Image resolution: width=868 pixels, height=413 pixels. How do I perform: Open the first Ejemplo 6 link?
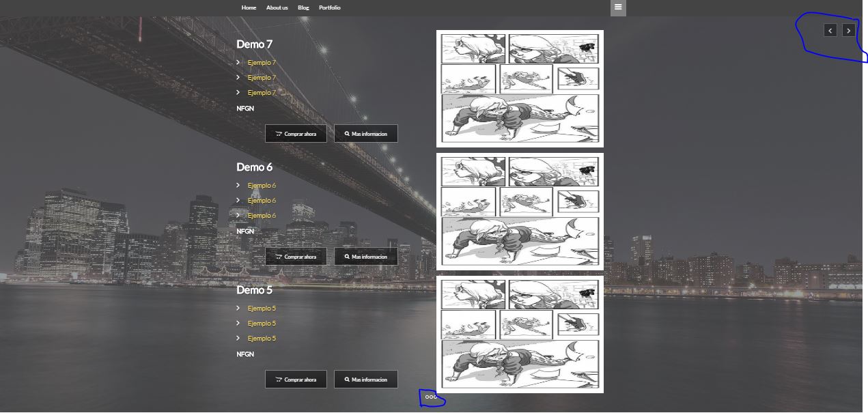(262, 186)
